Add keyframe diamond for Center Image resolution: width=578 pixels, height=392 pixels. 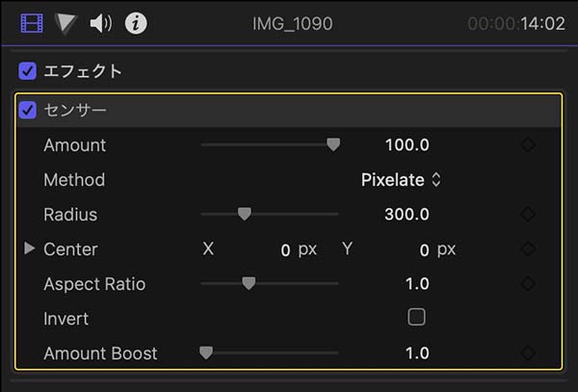(527, 249)
